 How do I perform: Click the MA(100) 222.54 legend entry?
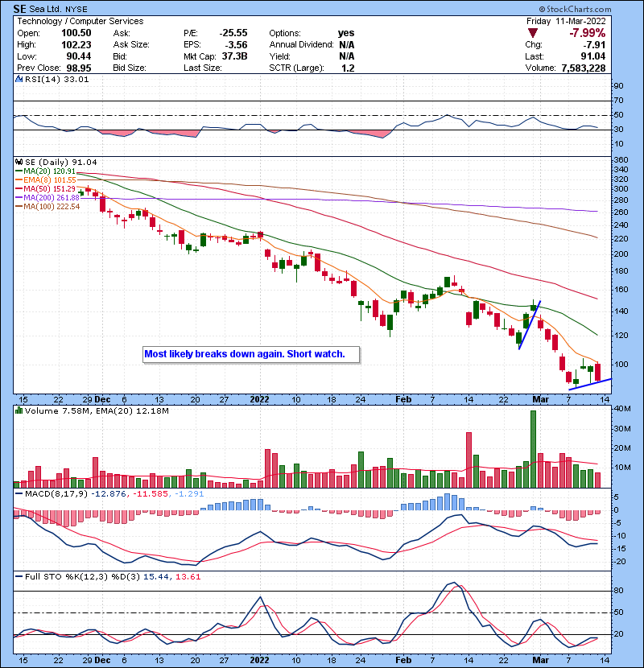tap(47, 207)
